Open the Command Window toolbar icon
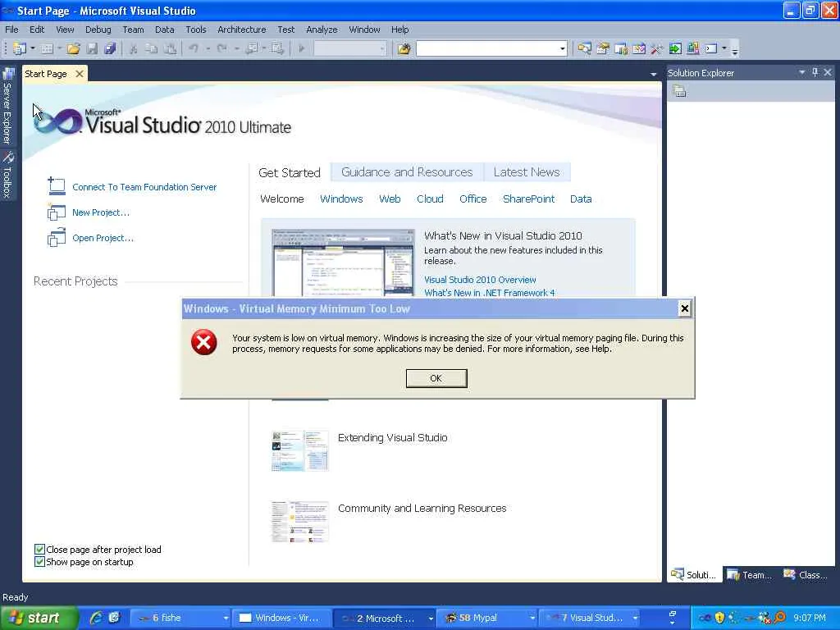 (711, 48)
